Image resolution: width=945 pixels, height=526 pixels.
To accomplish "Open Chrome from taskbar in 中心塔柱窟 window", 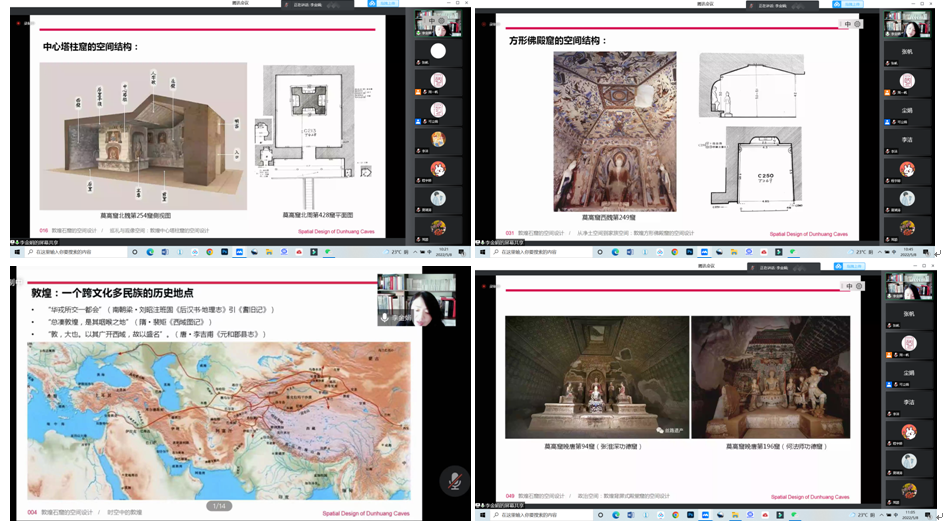I will click(210, 252).
